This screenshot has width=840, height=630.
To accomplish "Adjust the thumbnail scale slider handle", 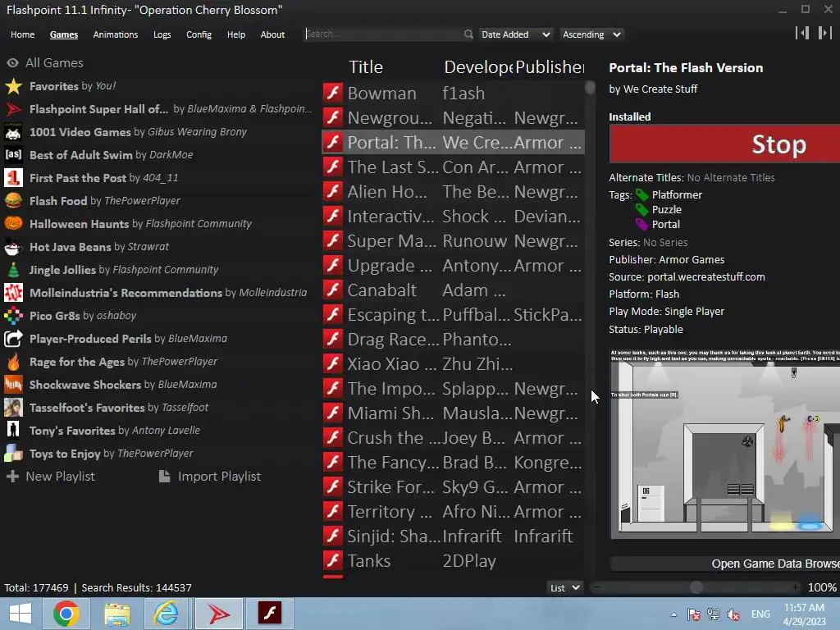I will pyautogui.click(x=696, y=587).
